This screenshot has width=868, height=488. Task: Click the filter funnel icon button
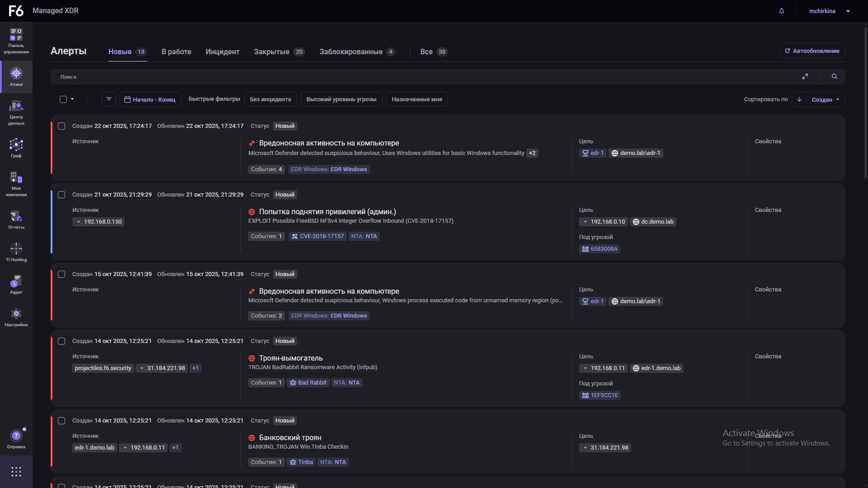[x=109, y=99]
